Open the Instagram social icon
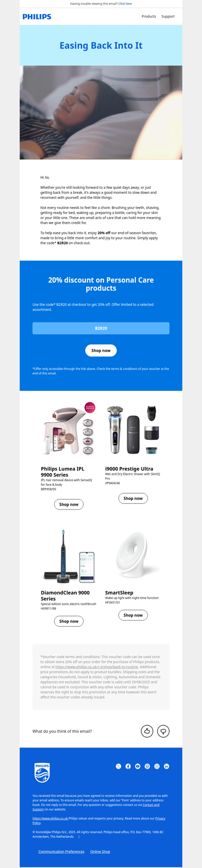Image resolution: width=202 pixels, height=868 pixels. 157,766
